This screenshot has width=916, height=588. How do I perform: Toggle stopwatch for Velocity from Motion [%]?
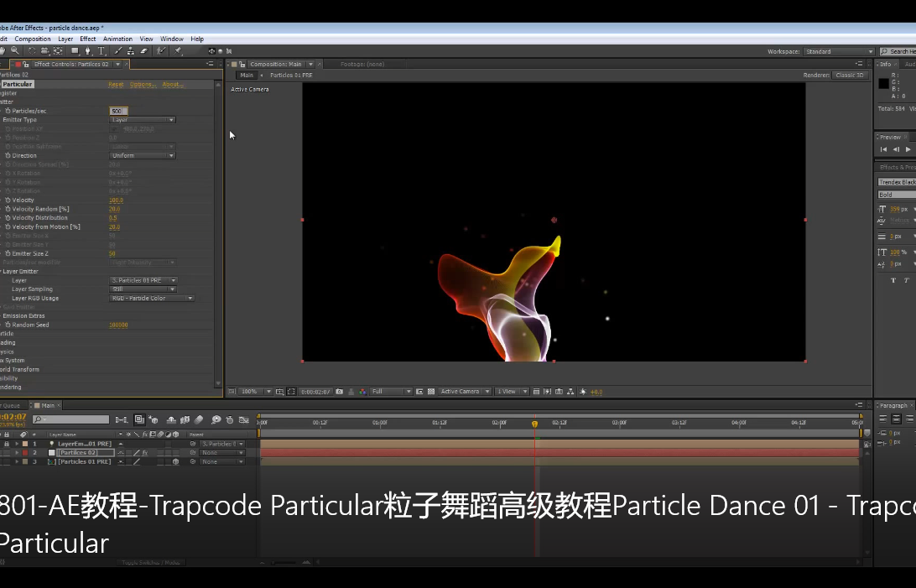click(8, 226)
